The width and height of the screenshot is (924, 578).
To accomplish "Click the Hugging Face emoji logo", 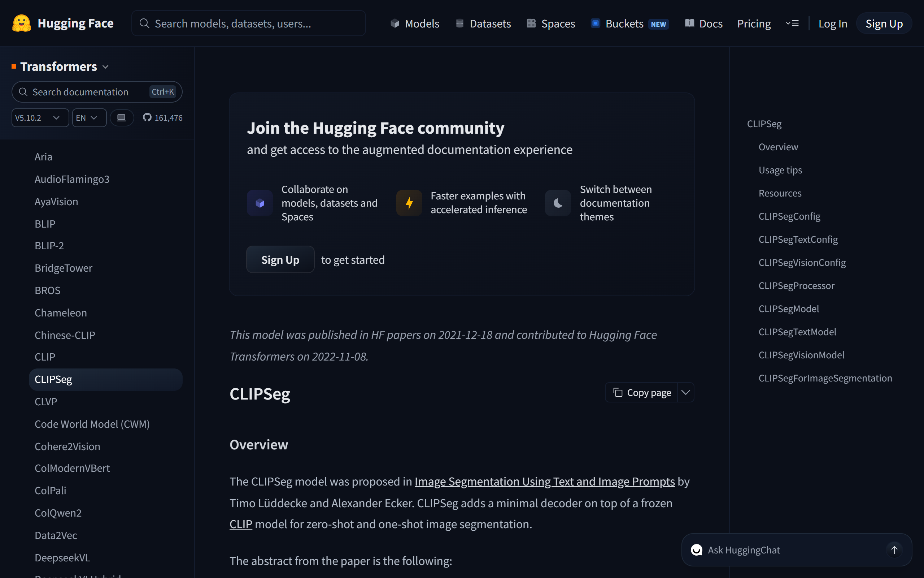I will pyautogui.click(x=21, y=23).
